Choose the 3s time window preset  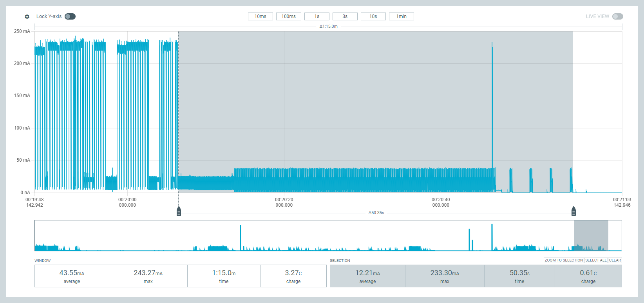pyautogui.click(x=345, y=16)
